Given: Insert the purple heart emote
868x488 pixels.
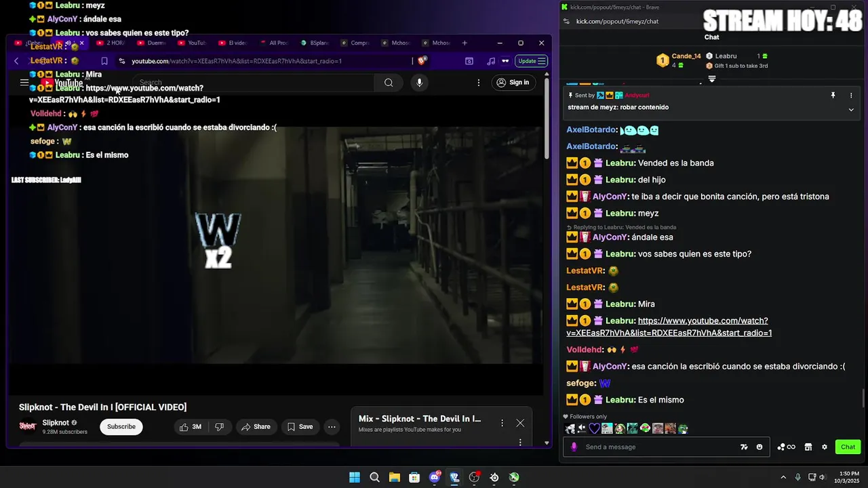Looking at the screenshot, I should point(595,428).
